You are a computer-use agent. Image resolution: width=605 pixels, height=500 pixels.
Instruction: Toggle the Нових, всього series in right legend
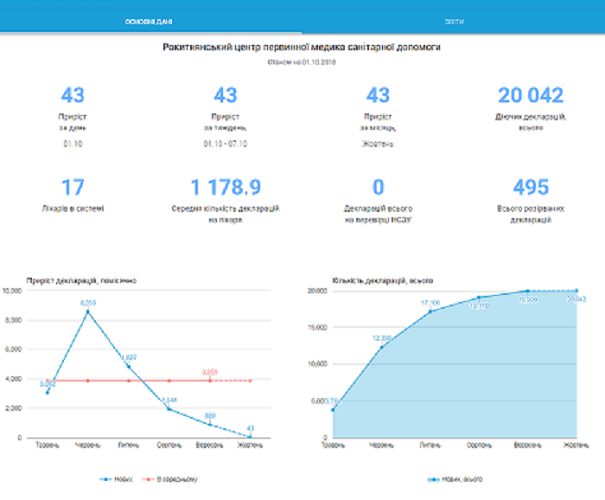pos(455,479)
